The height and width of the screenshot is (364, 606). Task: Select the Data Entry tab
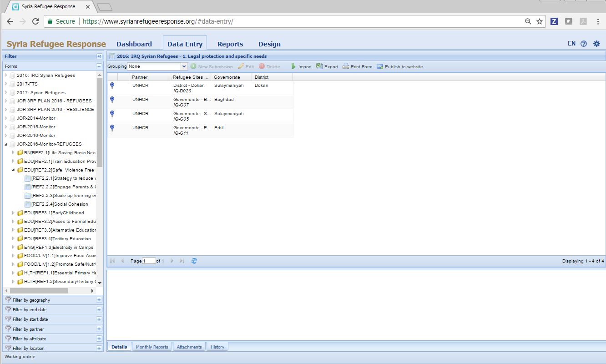pyautogui.click(x=185, y=44)
